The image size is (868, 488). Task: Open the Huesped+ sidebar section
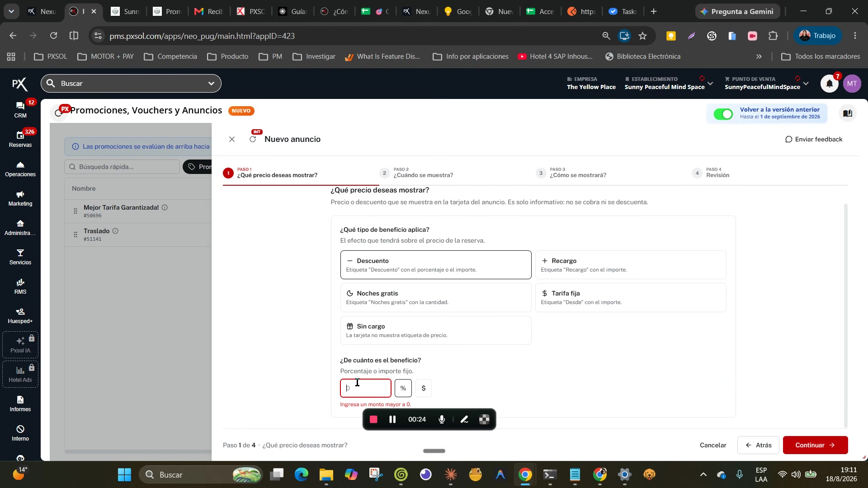(x=20, y=316)
